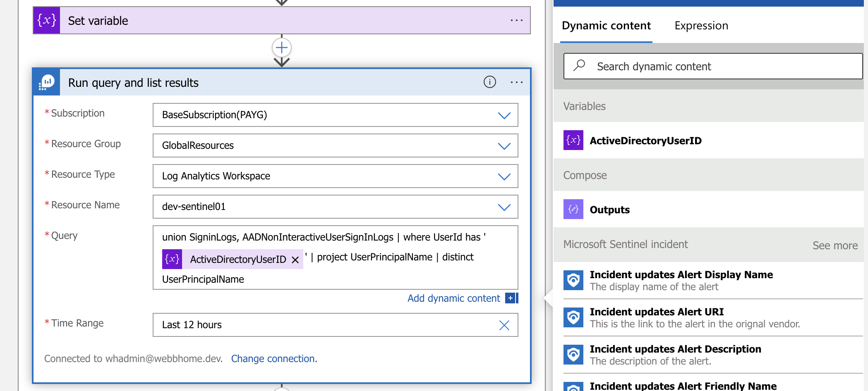Click the plus icon beside Add dynamic content
868x391 pixels.
click(x=511, y=298)
